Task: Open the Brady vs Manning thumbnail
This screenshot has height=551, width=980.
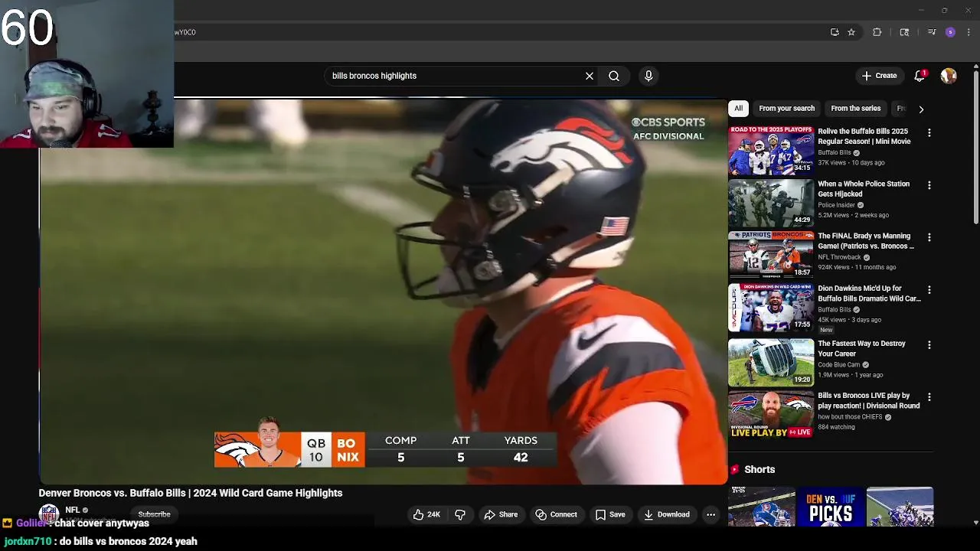Action: (x=771, y=256)
